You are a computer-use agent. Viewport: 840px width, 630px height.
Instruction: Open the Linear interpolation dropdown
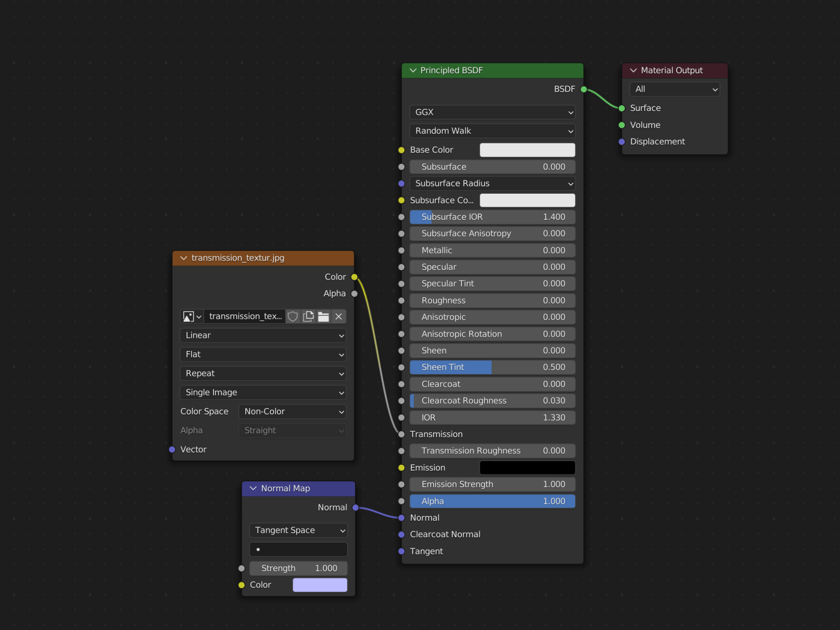(263, 335)
